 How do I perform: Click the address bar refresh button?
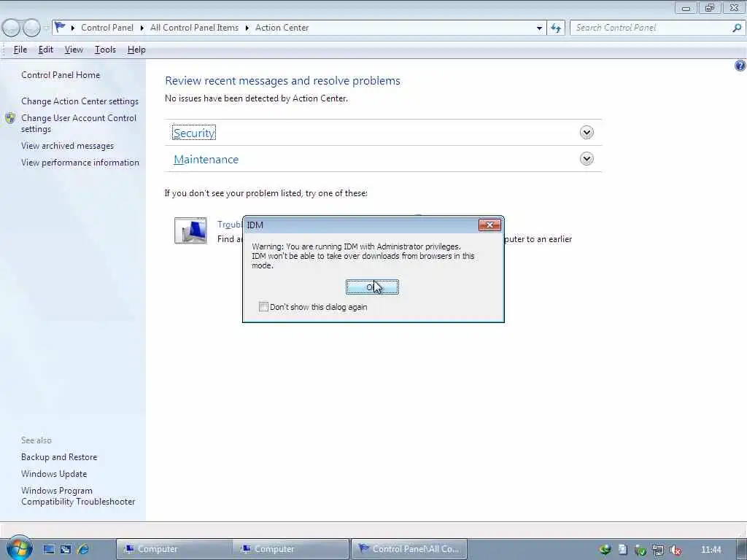tap(555, 28)
